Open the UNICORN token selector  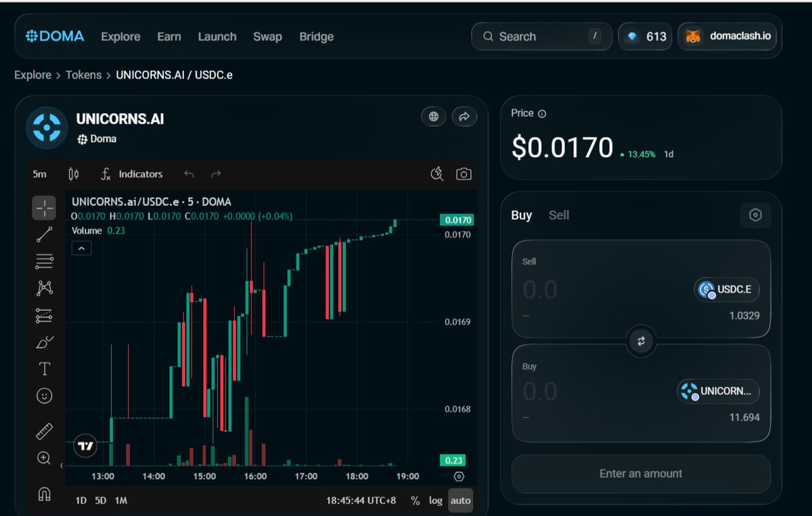tap(718, 391)
